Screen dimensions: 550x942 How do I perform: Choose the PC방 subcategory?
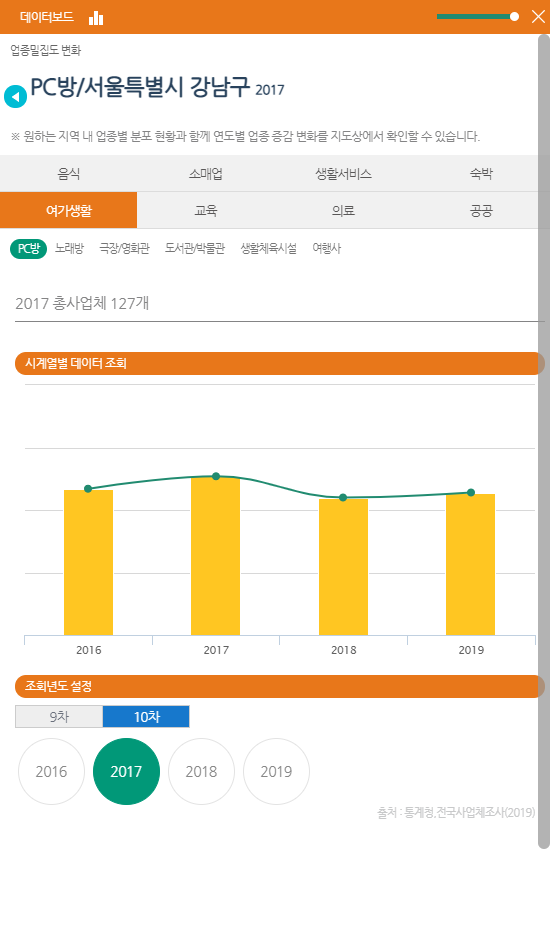pyautogui.click(x=28, y=249)
